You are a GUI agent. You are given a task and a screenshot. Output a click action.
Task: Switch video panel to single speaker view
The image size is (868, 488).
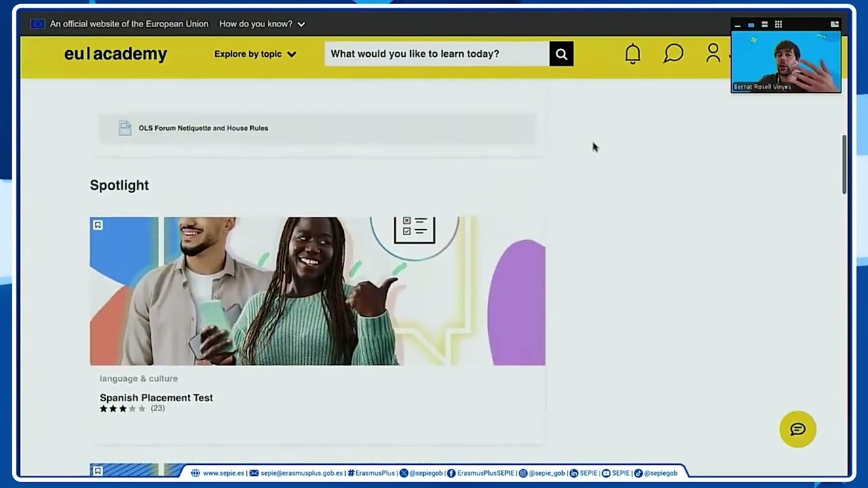pyautogui.click(x=751, y=25)
